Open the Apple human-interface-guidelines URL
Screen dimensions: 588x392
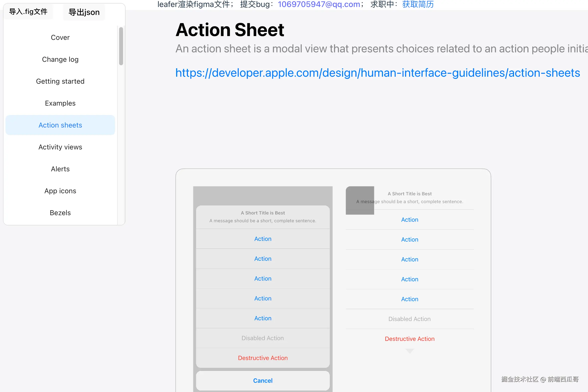[x=377, y=73]
